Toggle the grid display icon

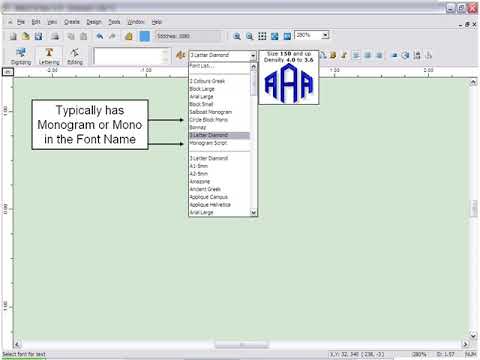[262, 36]
